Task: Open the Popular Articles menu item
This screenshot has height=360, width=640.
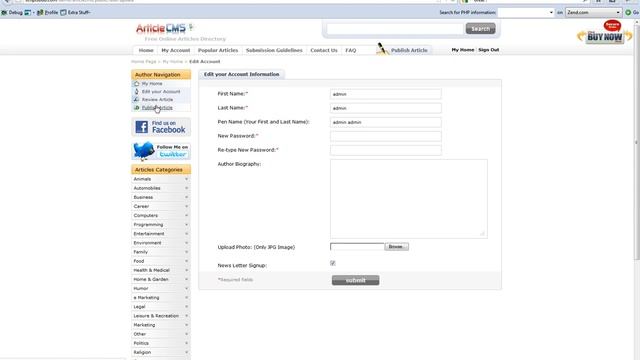Action: (x=218, y=50)
